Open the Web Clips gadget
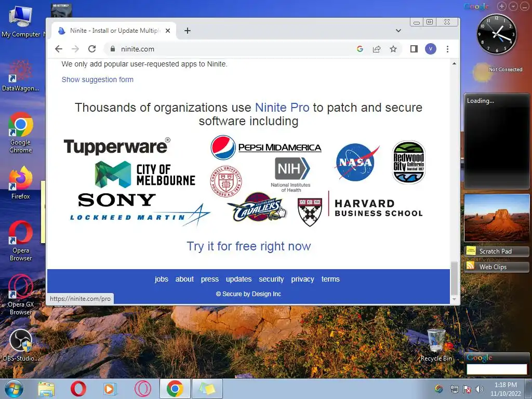 [496, 267]
